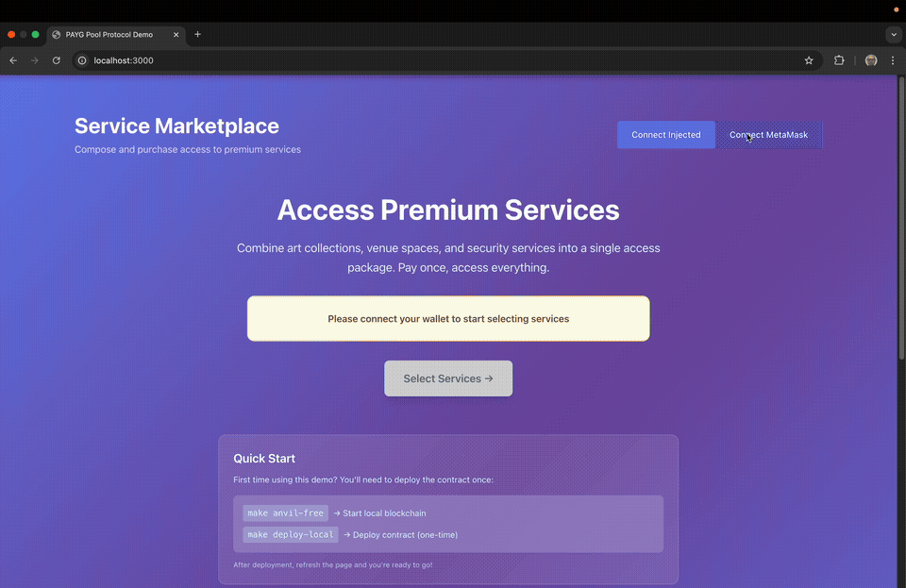Select the make deploy-local code snippet
Screen dimensions: 906x588
pos(290,534)
